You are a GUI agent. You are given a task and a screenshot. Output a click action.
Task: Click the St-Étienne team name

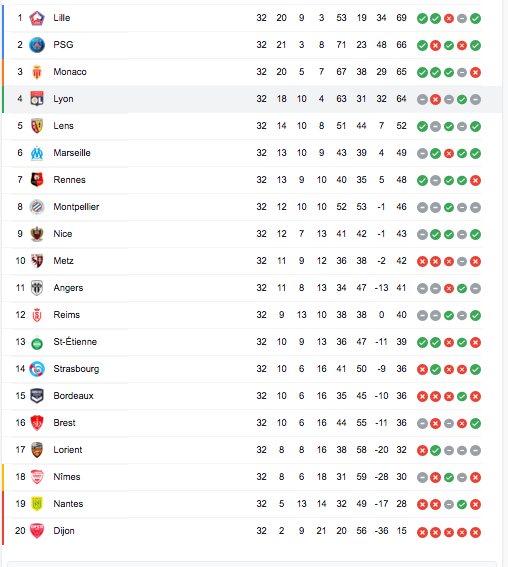pyautogui.click(x=75, y=342)
